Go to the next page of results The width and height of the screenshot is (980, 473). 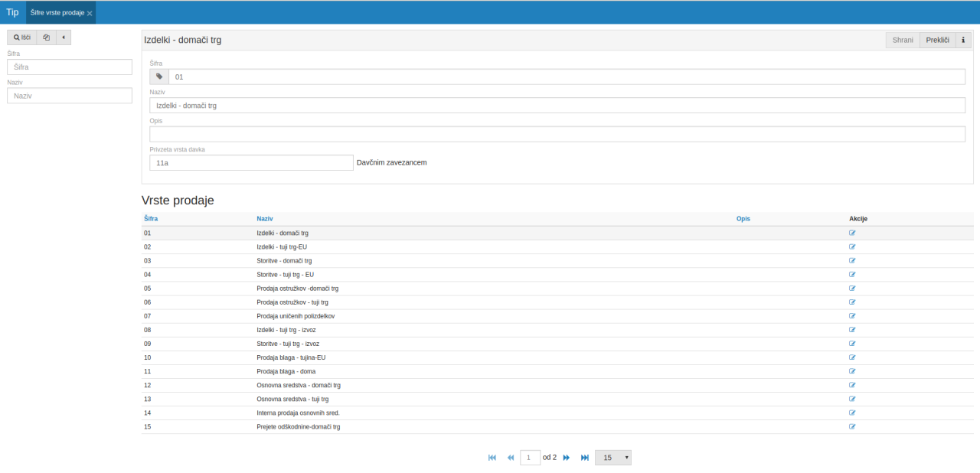(567, 458)
